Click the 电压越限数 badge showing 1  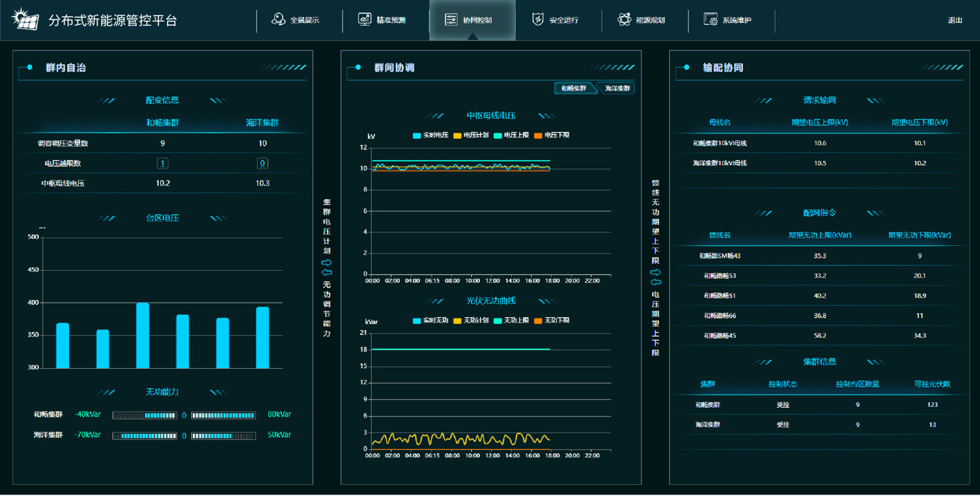[162, 164]
